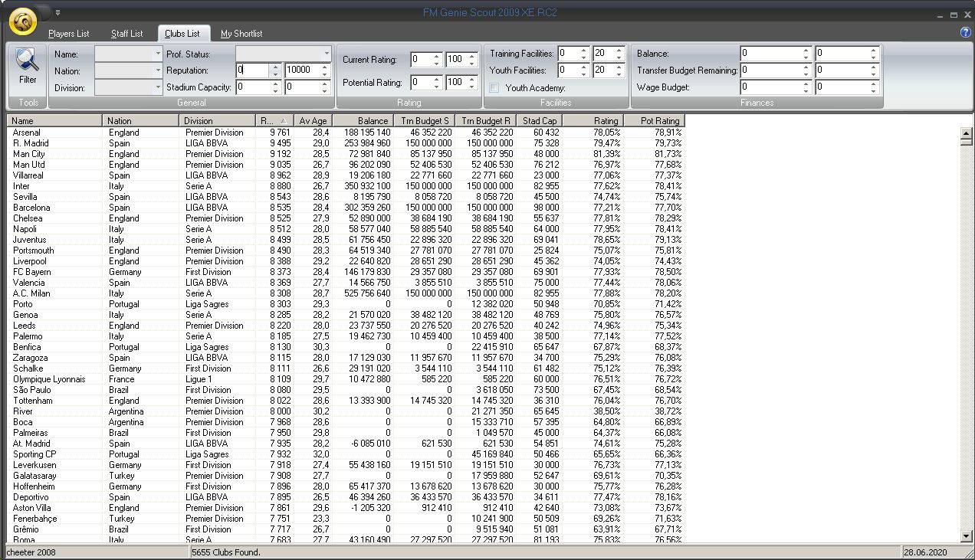Switch to the Players List tab
This screenshot has height=560, width=975.
point(68,34)
